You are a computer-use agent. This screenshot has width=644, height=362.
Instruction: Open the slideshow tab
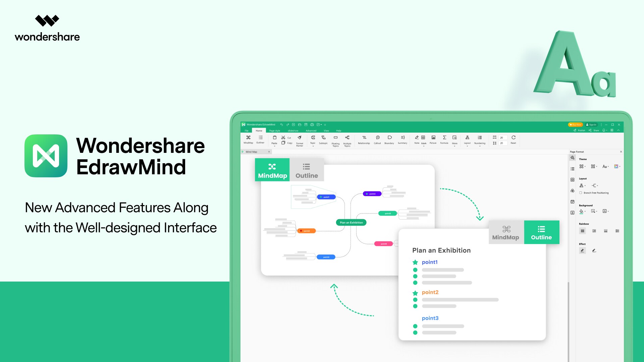click(x=293, y=131)
